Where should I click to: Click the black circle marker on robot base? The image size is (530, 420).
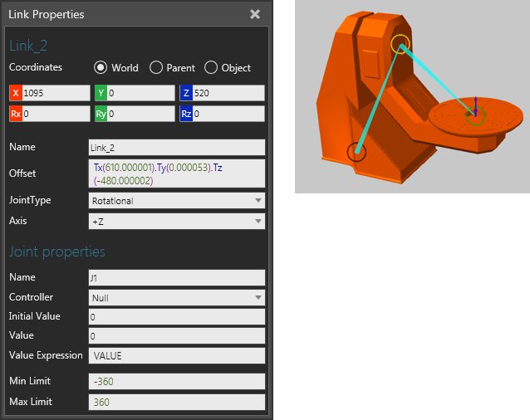coord(356,152)
